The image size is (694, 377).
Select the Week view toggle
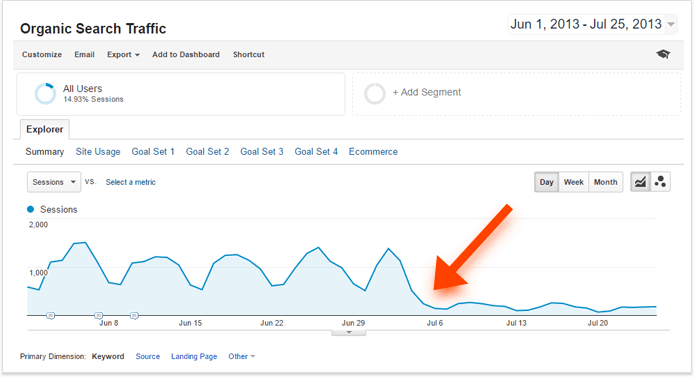click(x=574, y=182)
